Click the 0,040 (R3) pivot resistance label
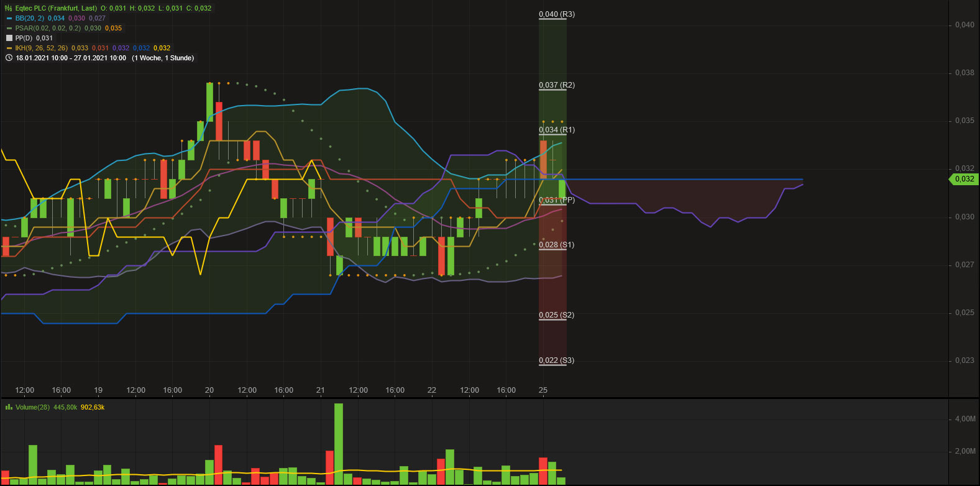Viewport: 980px width, 486px height. [x=556, y=14]
